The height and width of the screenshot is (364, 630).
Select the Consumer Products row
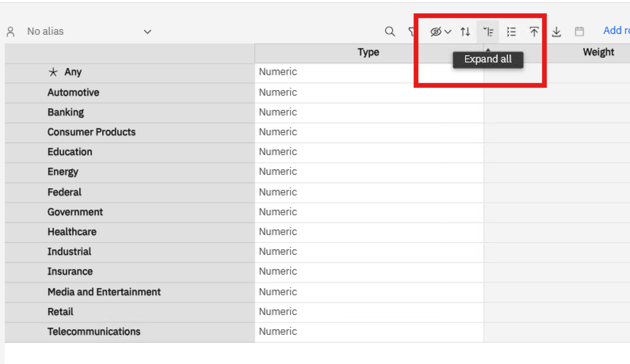[x=130, y=132]
